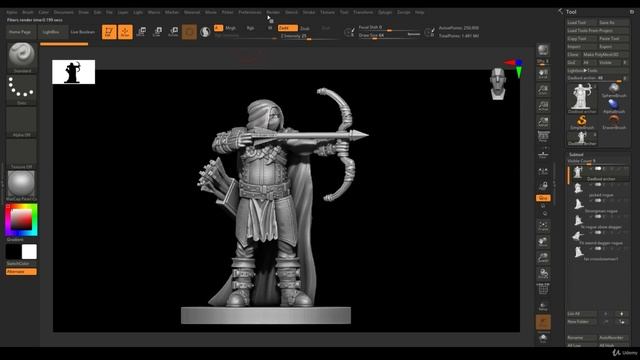Screen dimensions: 640x360
Task: Activate Draw mode button
Action: pos(125,32)
